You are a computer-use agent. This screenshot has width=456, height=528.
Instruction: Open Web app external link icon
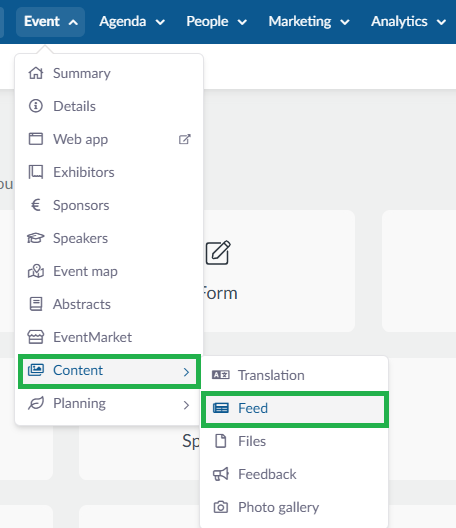click(x=185, y=139)
